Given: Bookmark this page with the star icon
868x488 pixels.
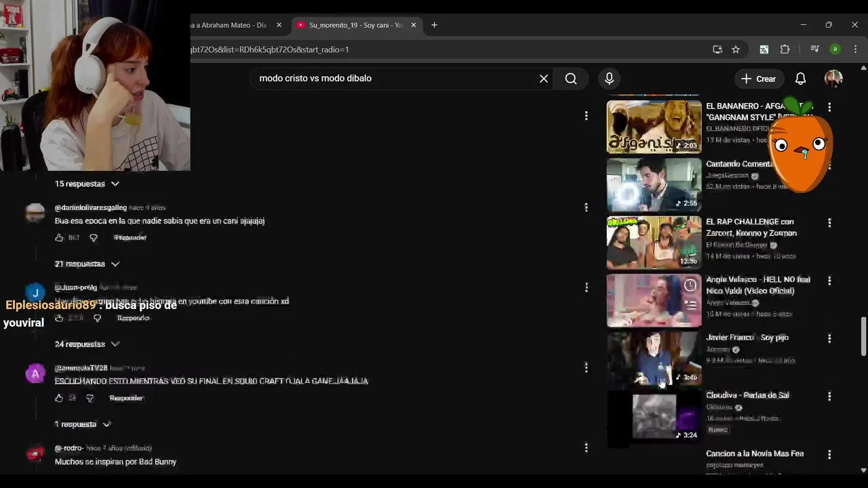Looking at the screenshot, I should pos(736,49).
